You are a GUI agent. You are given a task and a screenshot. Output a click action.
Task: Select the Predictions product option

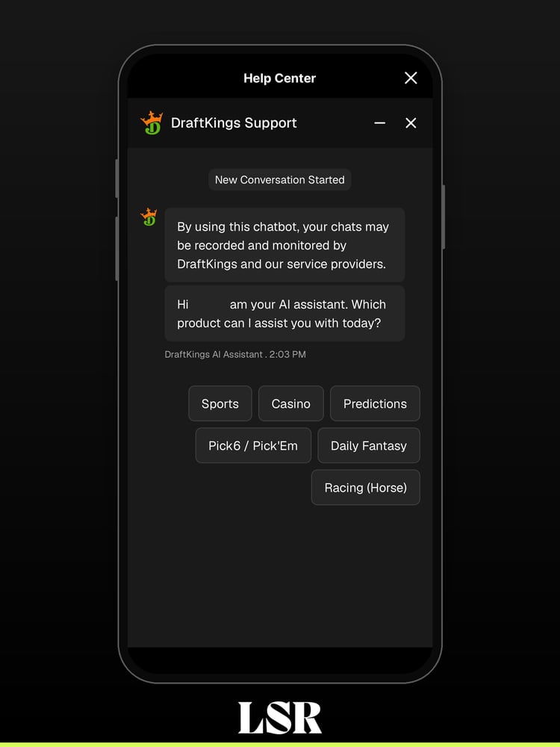coord(376,403)
